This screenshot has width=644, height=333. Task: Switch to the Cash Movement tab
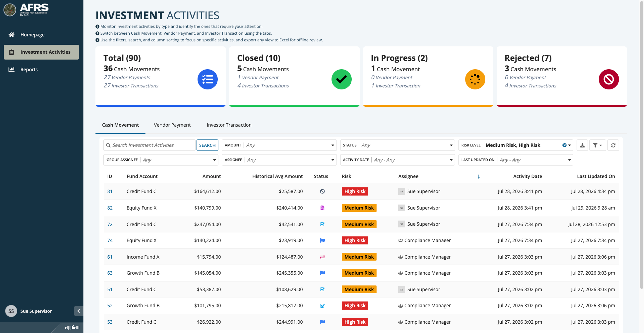[x=120, y=125]
